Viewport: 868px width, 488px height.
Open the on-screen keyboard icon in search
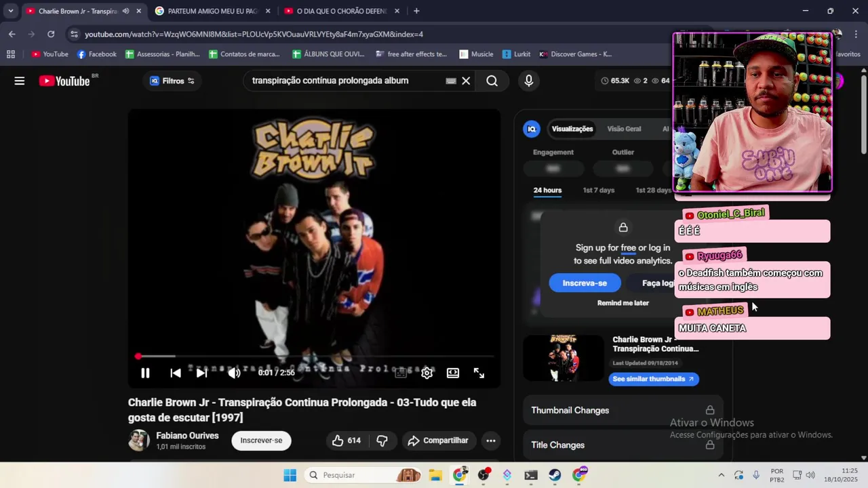pyautogui.click(x=451, y=81)
